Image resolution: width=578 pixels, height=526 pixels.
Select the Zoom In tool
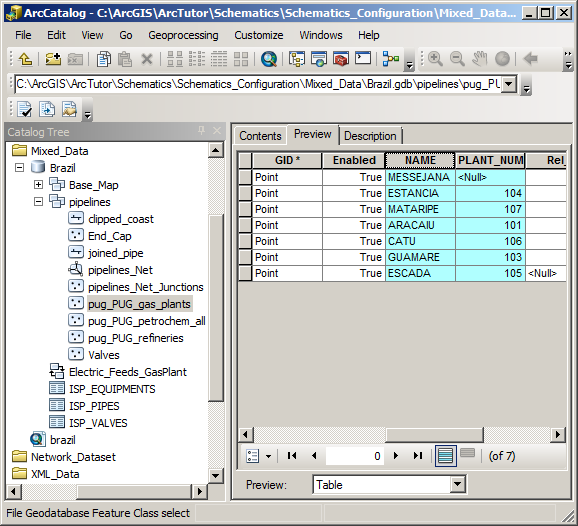[x=435, y=59]
